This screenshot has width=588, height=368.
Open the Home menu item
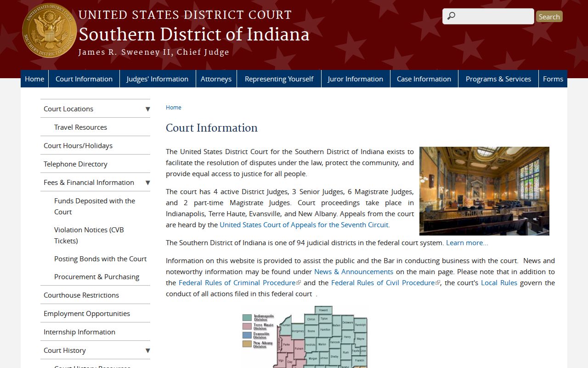tap(34, 79)
